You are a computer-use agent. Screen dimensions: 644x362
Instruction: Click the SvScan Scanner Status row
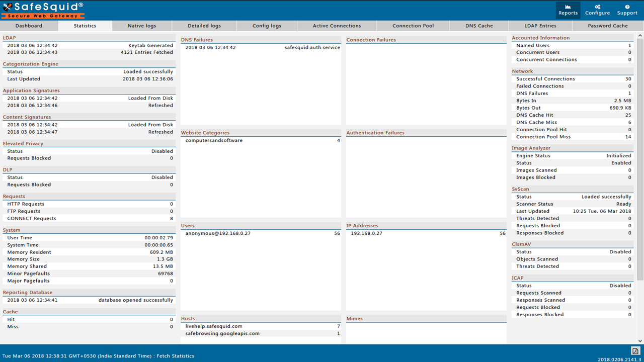[x=573, y=204]
